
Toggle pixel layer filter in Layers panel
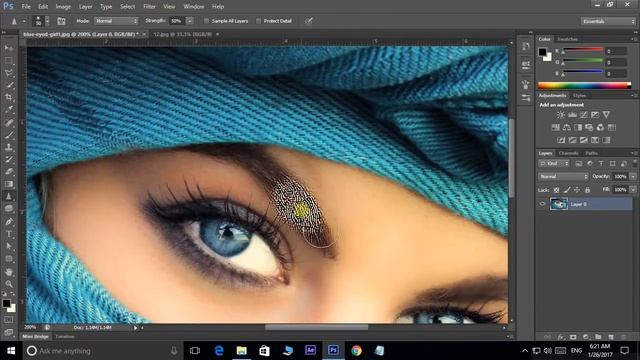[578, 164]
